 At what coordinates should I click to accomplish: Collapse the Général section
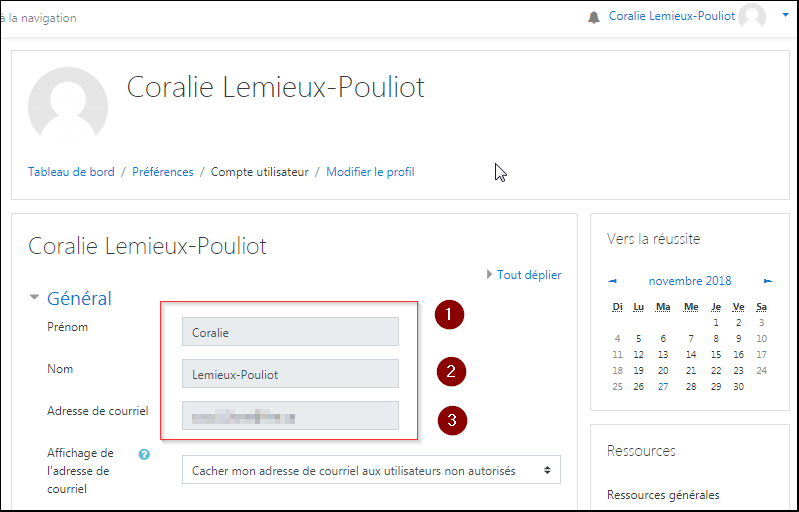click(x=35, y=298)
